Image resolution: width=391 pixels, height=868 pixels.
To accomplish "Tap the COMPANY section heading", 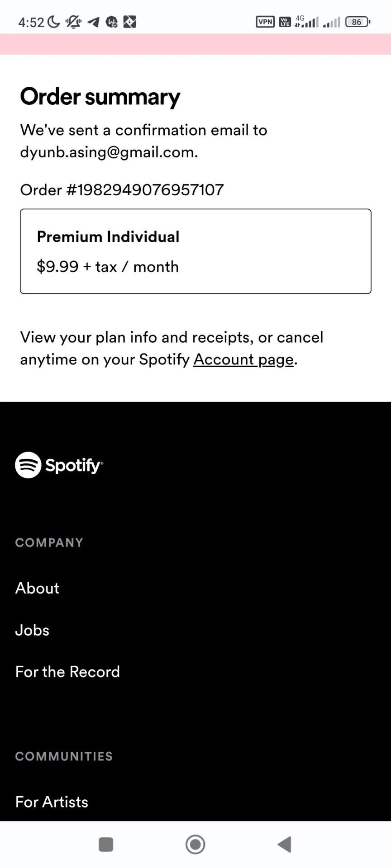I will [x=49, y=542].
